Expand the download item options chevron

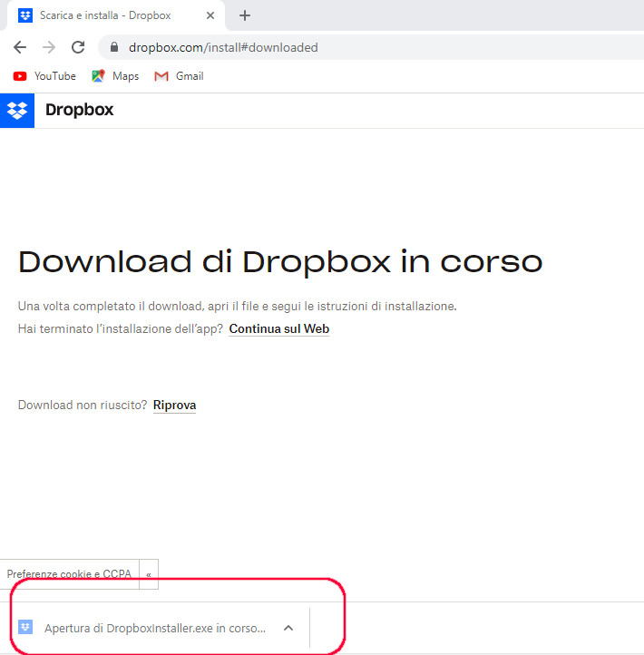288,628
